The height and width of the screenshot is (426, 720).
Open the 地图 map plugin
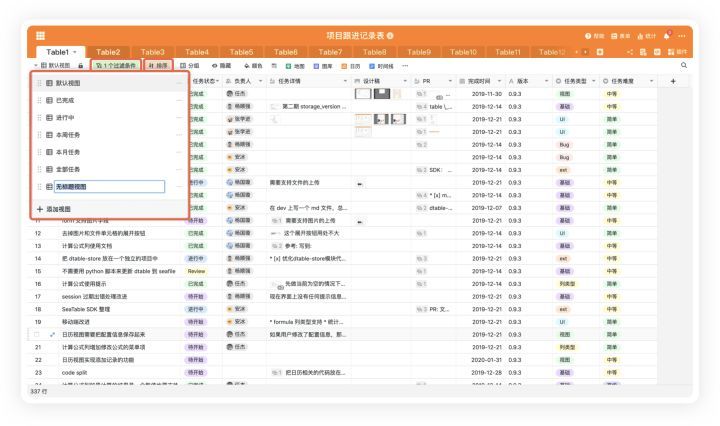pyautogui.click(x=295, y=66)
